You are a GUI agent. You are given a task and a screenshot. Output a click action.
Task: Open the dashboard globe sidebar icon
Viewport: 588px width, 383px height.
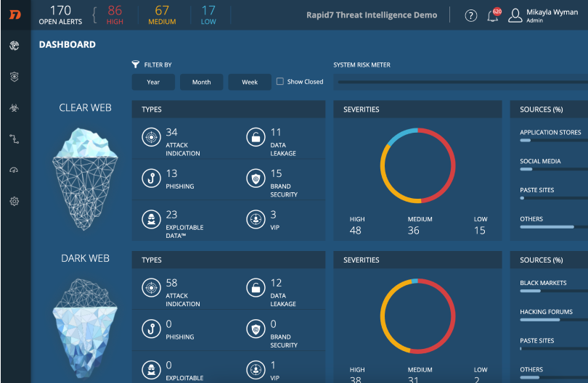[15, 46]
